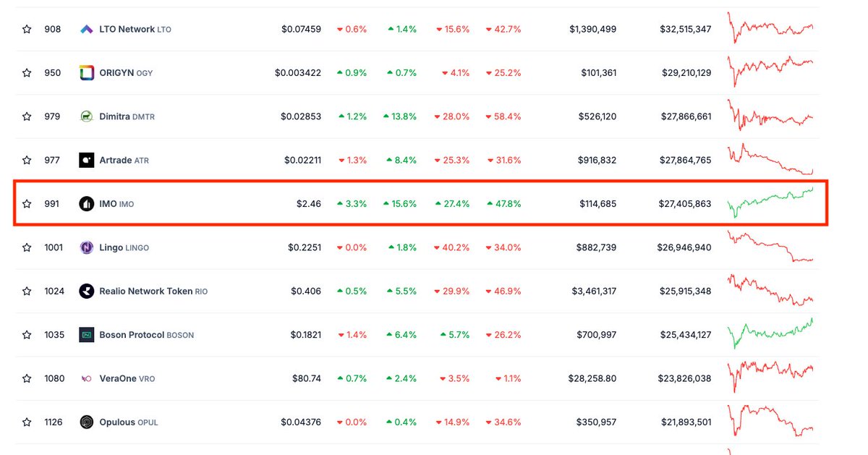Screen dimensions: 868x455
Task: View the green IMO sparkline chart
Action: [x=770, y=203]
